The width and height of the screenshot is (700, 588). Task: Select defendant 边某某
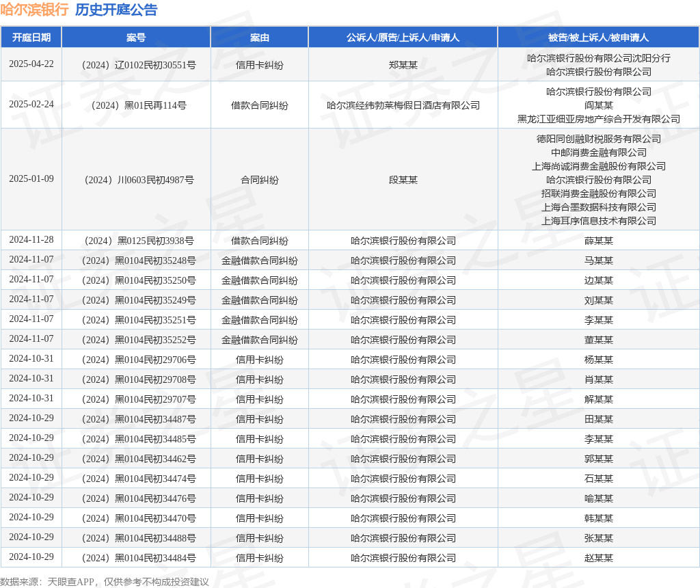(x=599, y=280)
